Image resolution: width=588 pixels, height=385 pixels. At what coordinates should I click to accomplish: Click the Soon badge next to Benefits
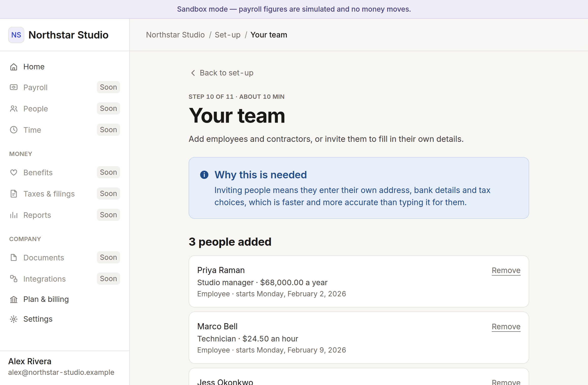click(108, 172)
